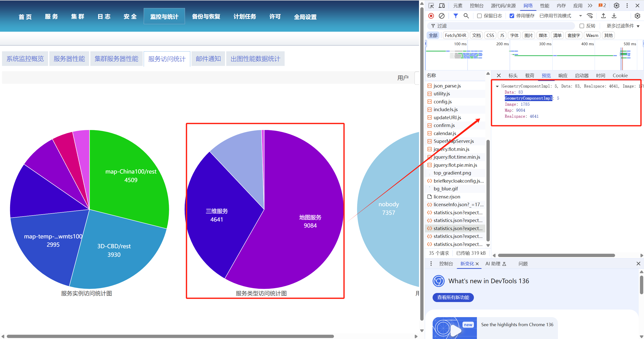This screenshot has height=339, width=644.
Task: Check the 反转 filter checkbox
Action: [582, 26]
